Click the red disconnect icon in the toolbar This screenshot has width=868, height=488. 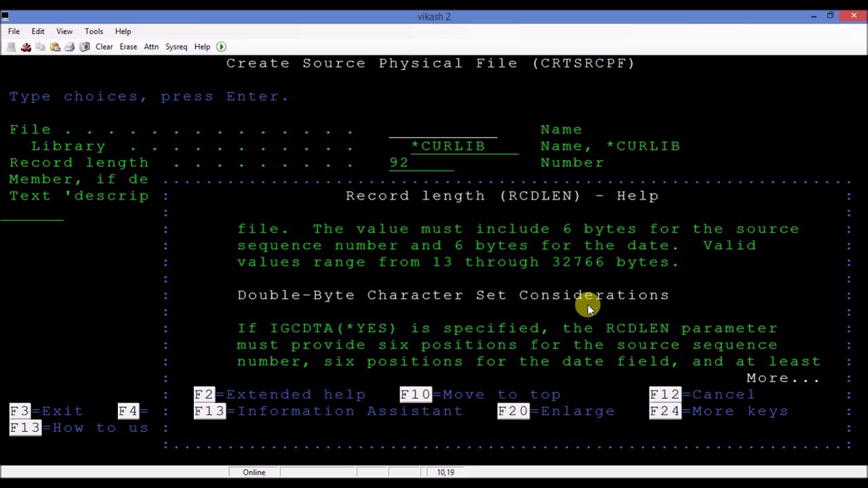pyautogui.click(x=26, y=47)
